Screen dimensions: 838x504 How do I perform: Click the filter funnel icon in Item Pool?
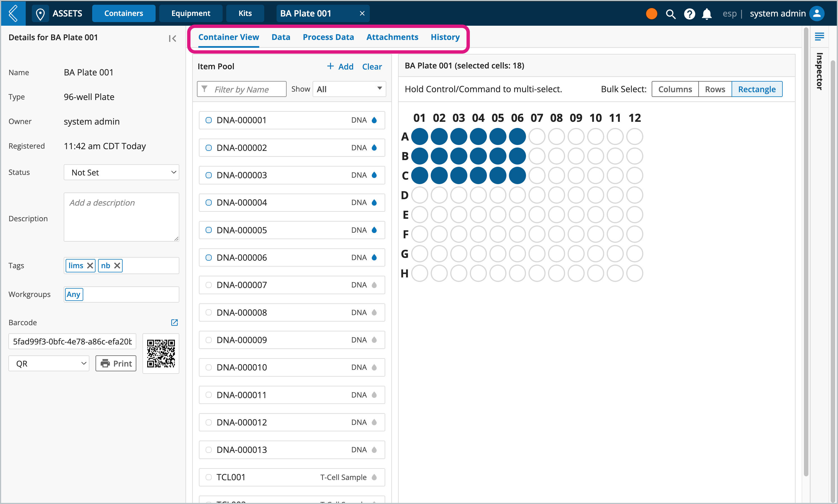(x=204, y=89)
